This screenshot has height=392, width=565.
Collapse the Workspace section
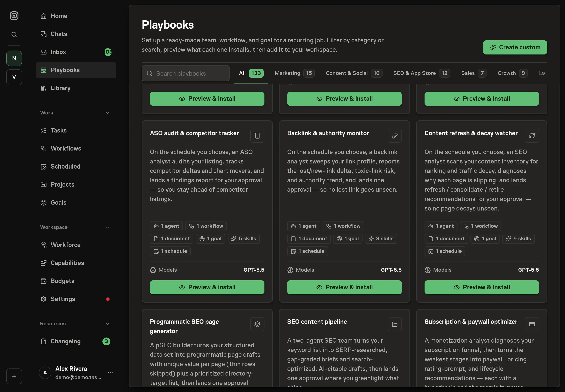point(108,227)
